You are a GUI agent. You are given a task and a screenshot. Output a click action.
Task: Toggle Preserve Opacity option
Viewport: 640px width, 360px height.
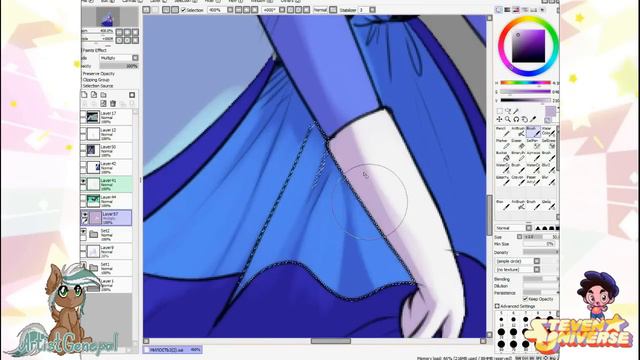(98, 74)
